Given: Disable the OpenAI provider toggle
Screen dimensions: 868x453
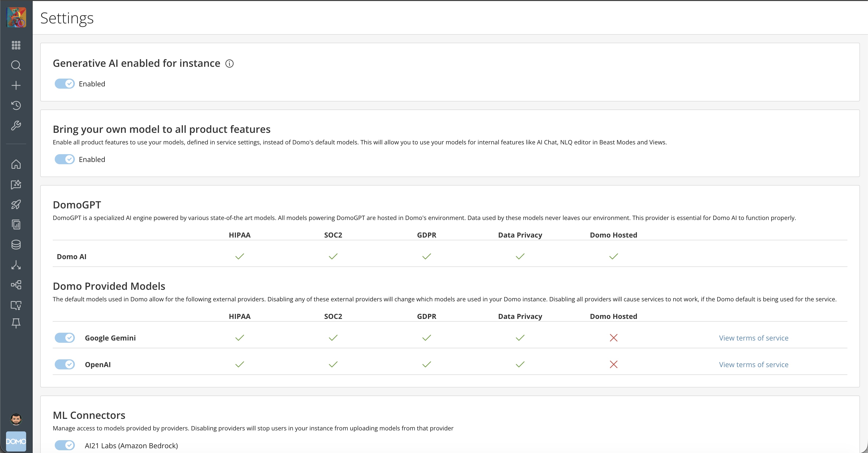Looking at the screenshot, I should pyautogui.click(x=65, y=364).
